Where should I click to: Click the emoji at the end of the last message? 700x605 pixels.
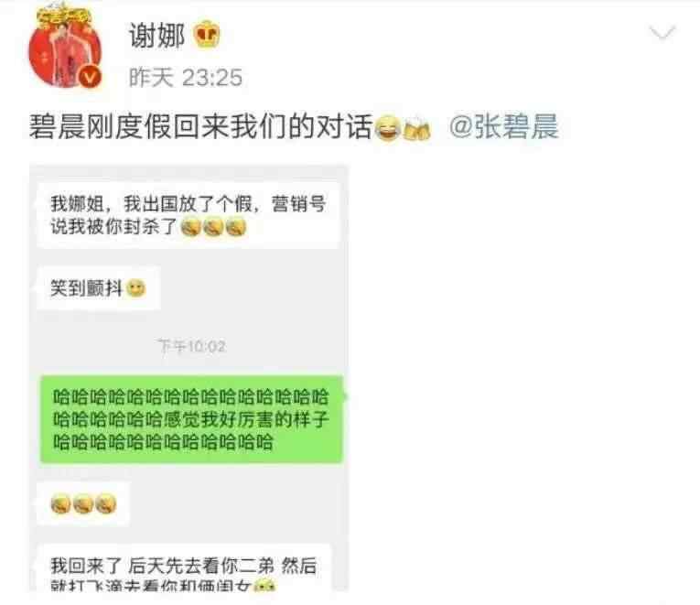(x=264, y=586)
